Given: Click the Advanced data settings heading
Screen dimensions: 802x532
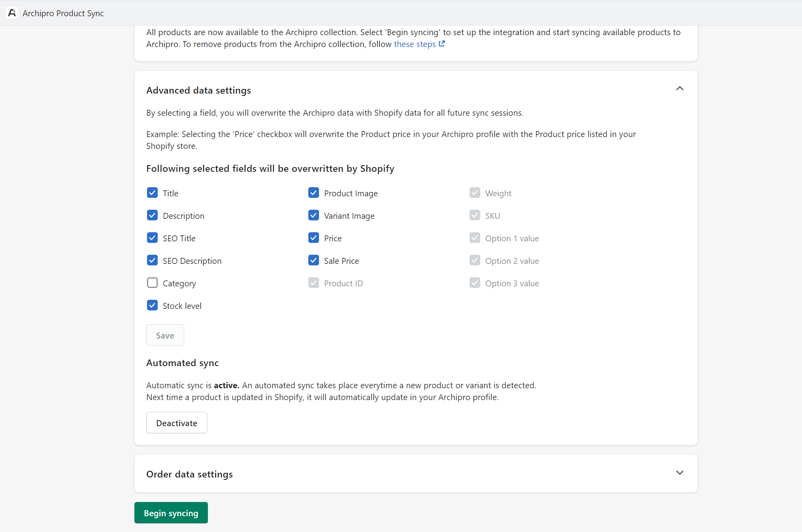Looking at the screenshot, I should coord(198,90).
